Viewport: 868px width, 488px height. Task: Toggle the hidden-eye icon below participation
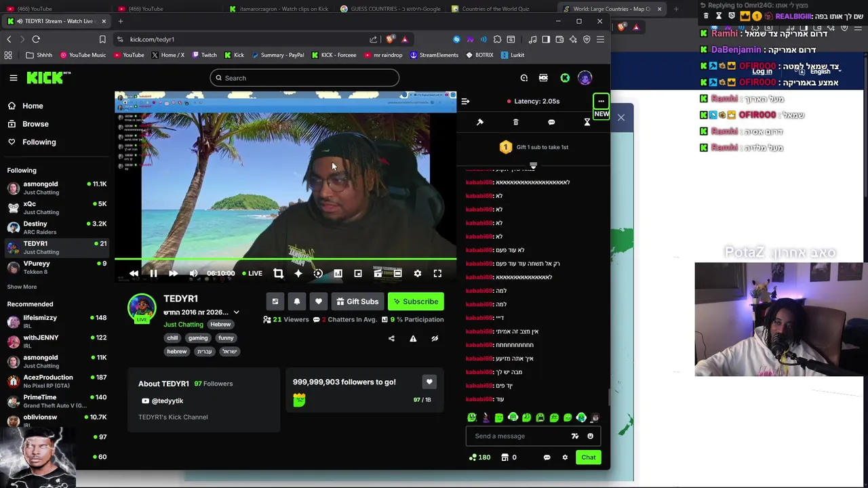[435, 338]
